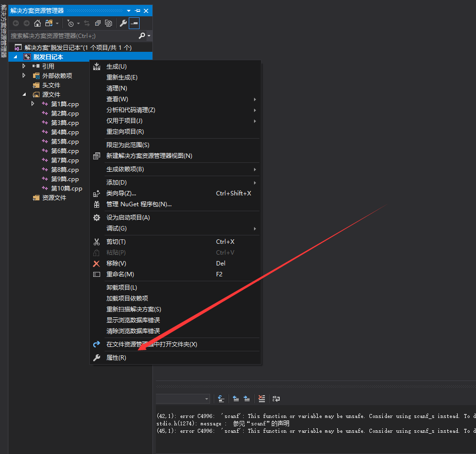
Task: Open 管理 NuGet 程序包(N)...
Action: tap(175, 204)
